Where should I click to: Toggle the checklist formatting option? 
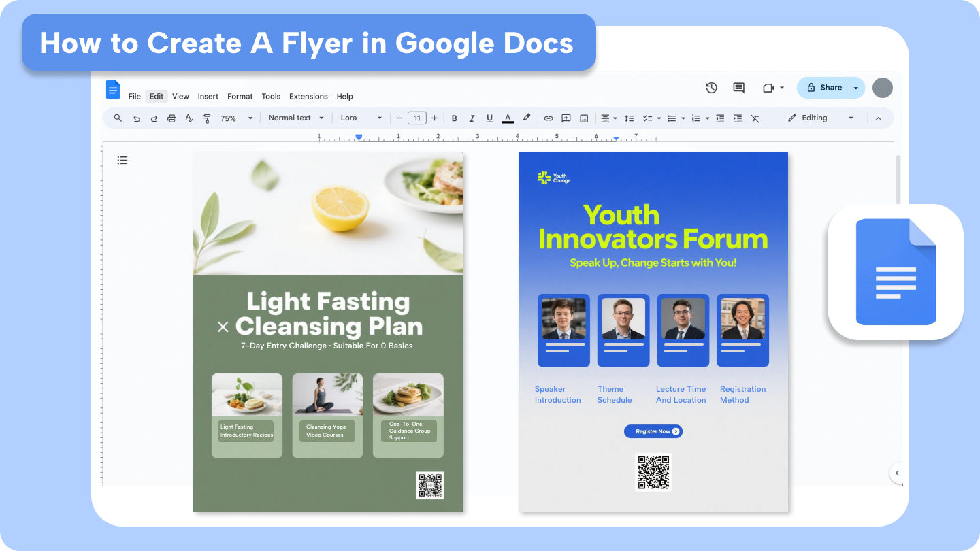647,118
